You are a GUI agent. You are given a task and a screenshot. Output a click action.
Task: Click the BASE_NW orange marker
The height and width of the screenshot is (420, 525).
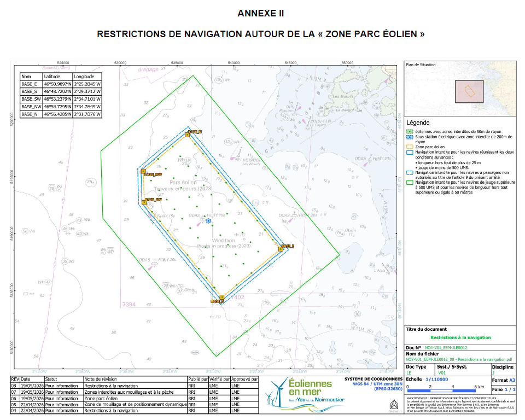click(x=143, y=171)
